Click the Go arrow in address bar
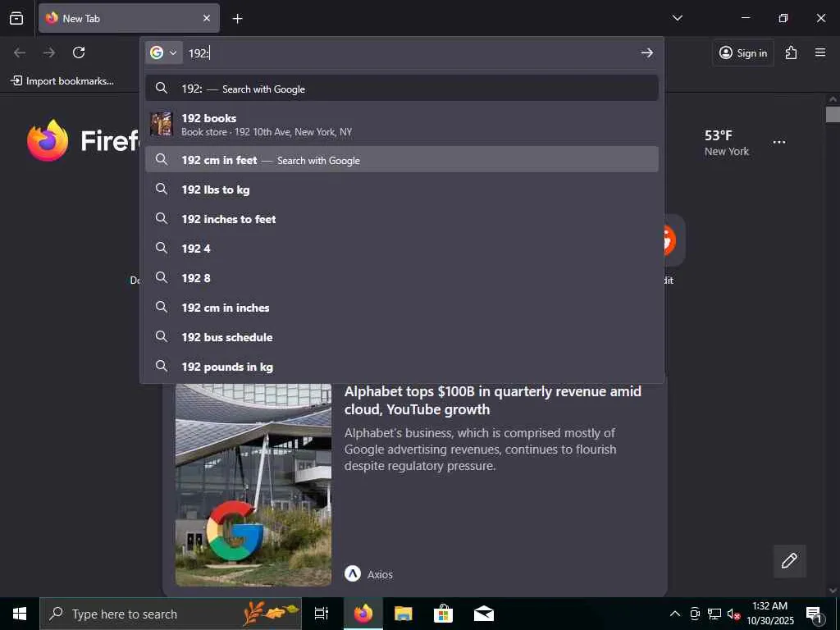 click(x=647, y=52)
